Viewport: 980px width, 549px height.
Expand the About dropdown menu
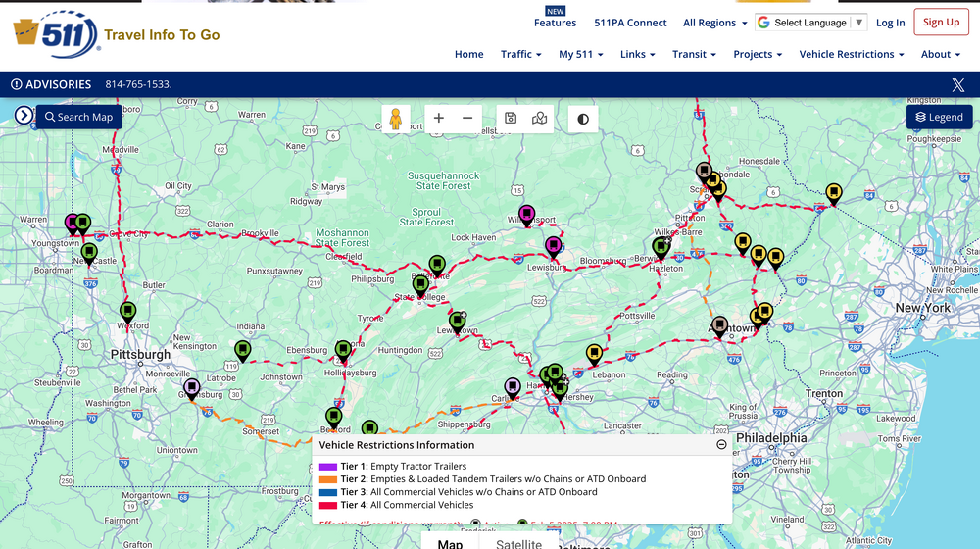(940, 54)
